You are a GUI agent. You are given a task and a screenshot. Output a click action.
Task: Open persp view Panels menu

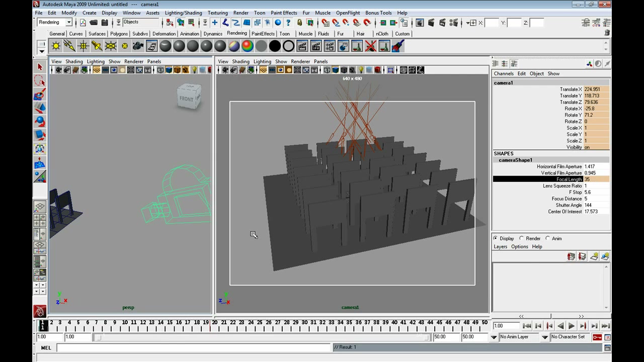(x=154, y=61)
